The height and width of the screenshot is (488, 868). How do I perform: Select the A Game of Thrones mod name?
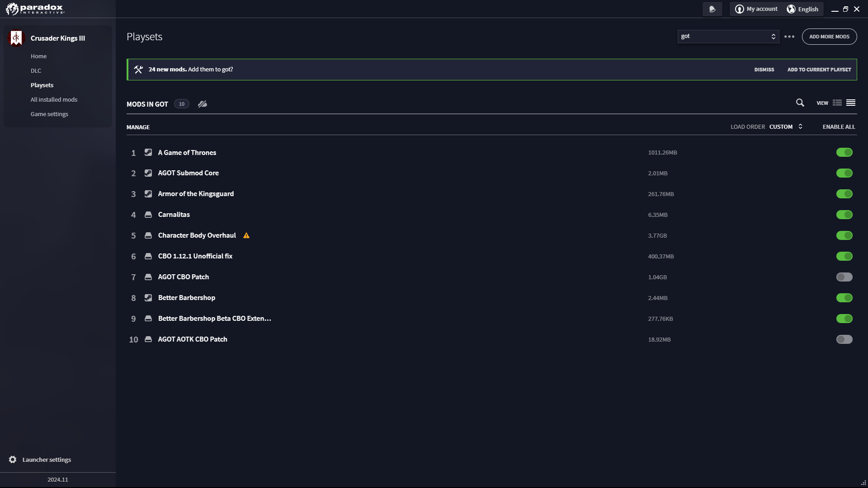187,153
